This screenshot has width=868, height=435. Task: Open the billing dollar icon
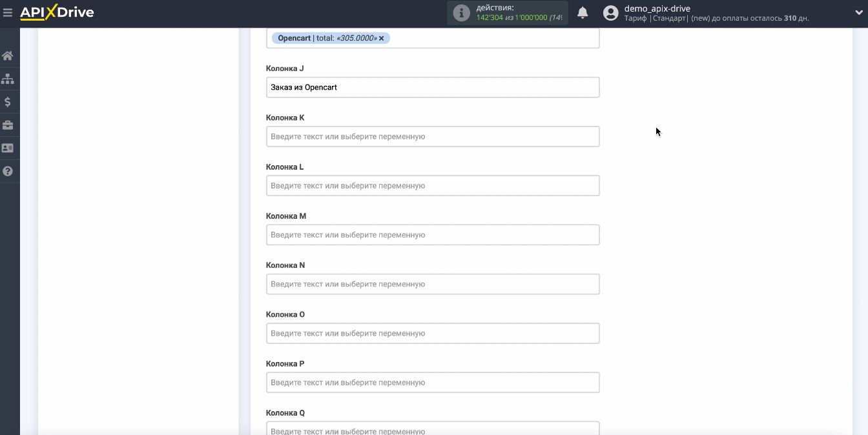[x=8, y=102]
